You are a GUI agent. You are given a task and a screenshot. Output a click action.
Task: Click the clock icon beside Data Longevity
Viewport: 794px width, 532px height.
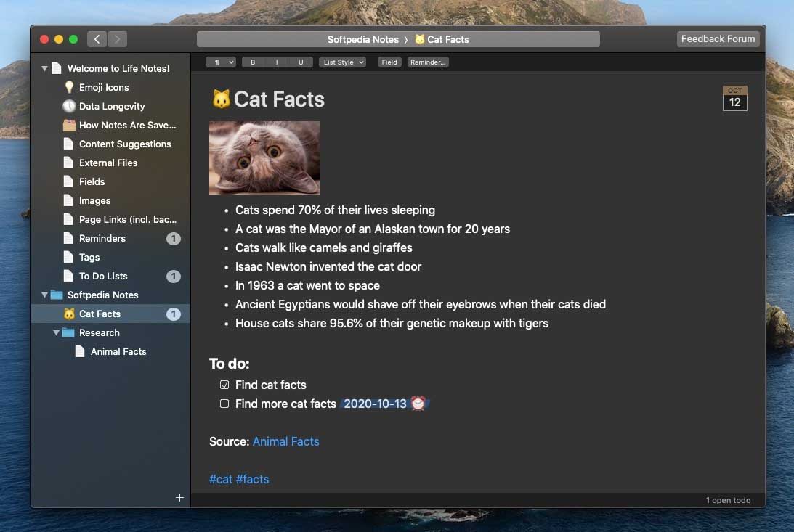coord(69,106)
